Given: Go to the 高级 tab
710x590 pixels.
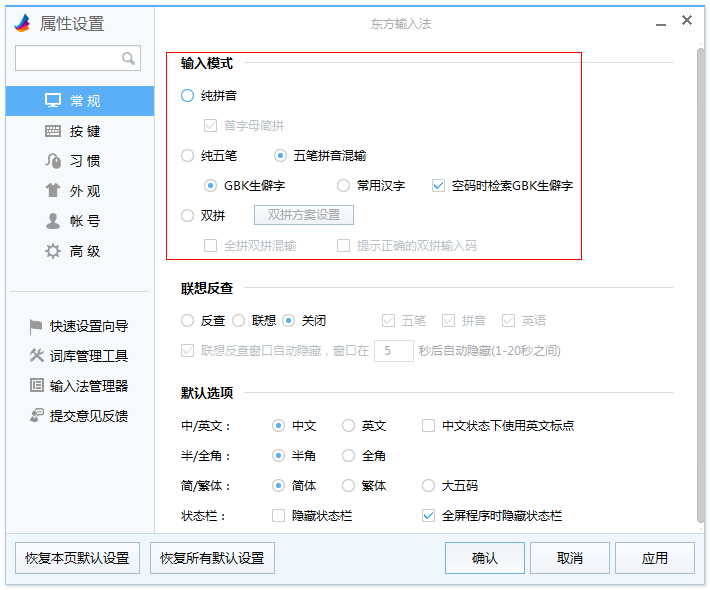Looking at the screenshot, I should (80, 251).
